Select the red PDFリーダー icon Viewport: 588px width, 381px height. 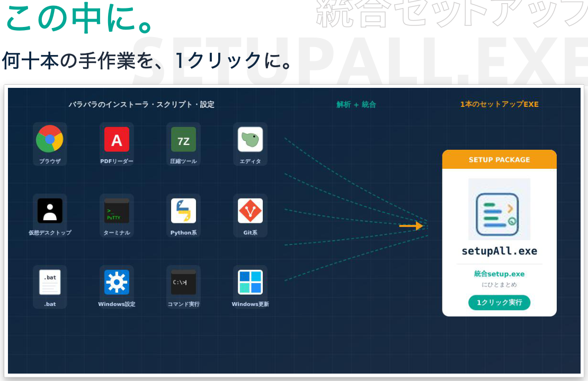(117, 139)
